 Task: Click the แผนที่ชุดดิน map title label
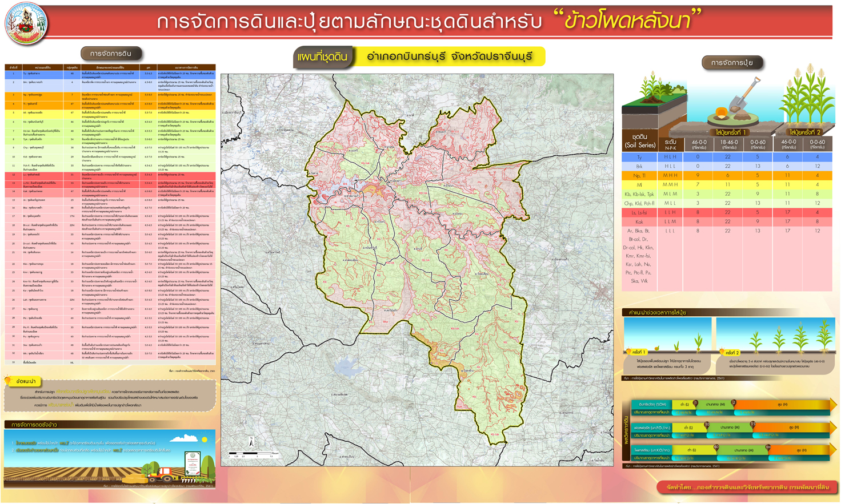pos(322,57)
